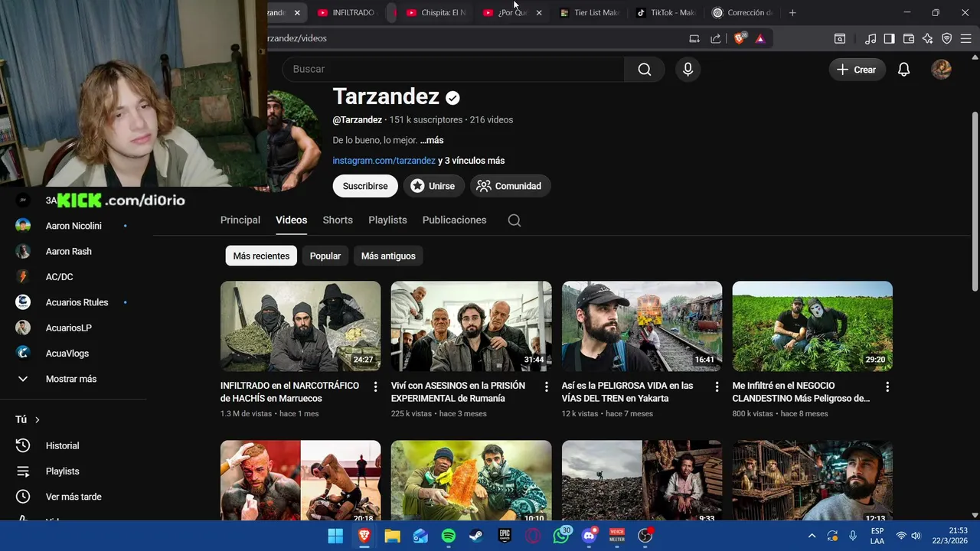
Task: Open Brave Wallet icon
Action: pos(909,38)
